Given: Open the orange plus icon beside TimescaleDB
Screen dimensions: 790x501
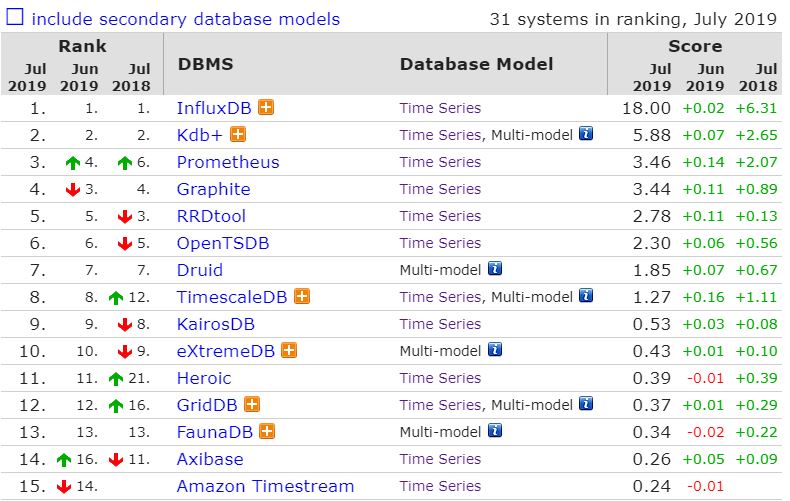Looking at the screenshot, I should coord(302,296).
